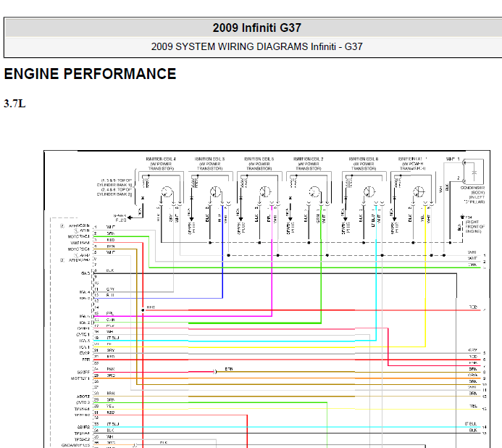This screenshot has width=502, height=448.
Task: Click the "GRY" wire label at pin 11
Action: point(110,289)
